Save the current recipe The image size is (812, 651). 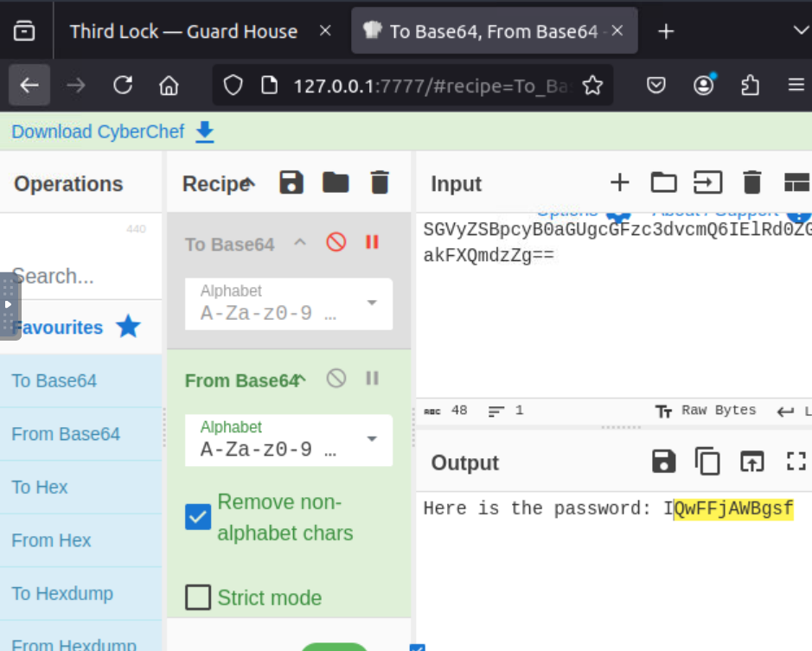[x=291, y=182]
